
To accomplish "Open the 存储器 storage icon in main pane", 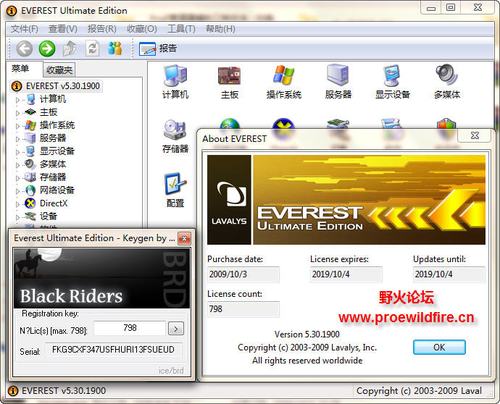I will pos(175,136).
